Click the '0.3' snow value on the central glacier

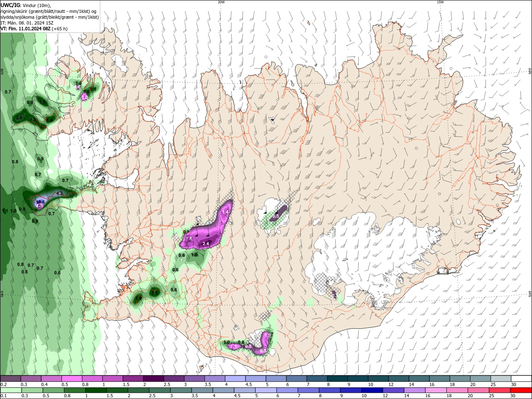click(275, 216)
